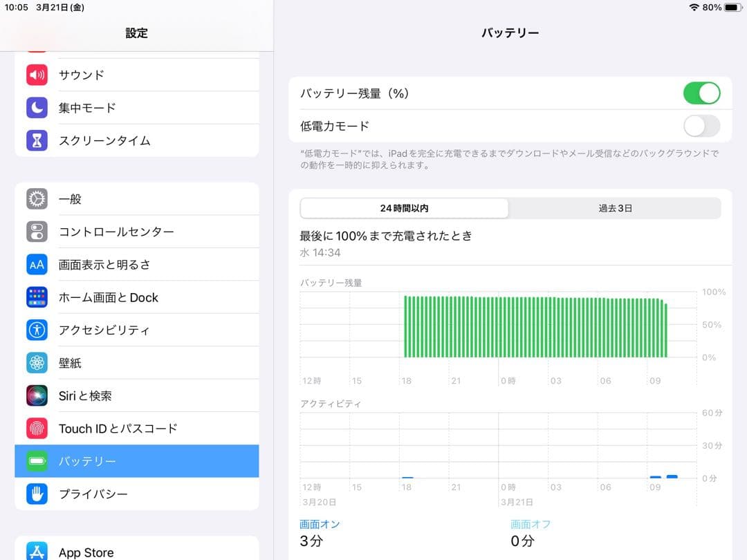Image resolution: width=747 pixels, height=560 pixels.
Task: Open Screen Time via its hourglass icon
Action: [37, 140]
